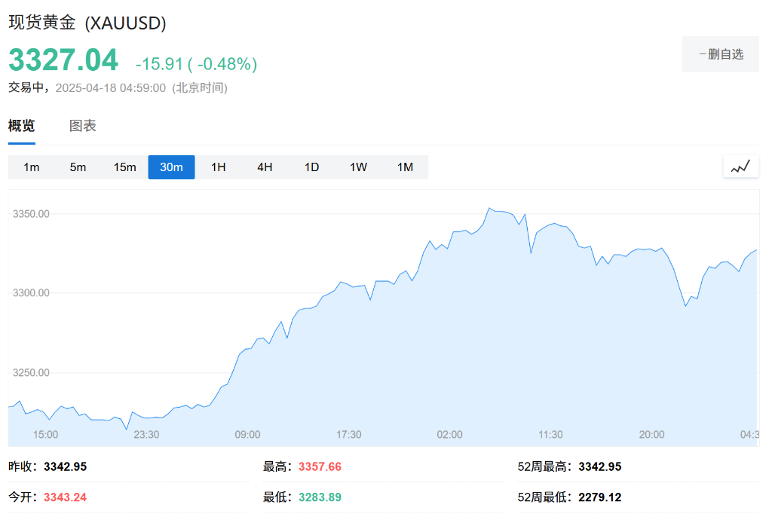Click the 今开 value 3343.24

[x=65, y=497]
